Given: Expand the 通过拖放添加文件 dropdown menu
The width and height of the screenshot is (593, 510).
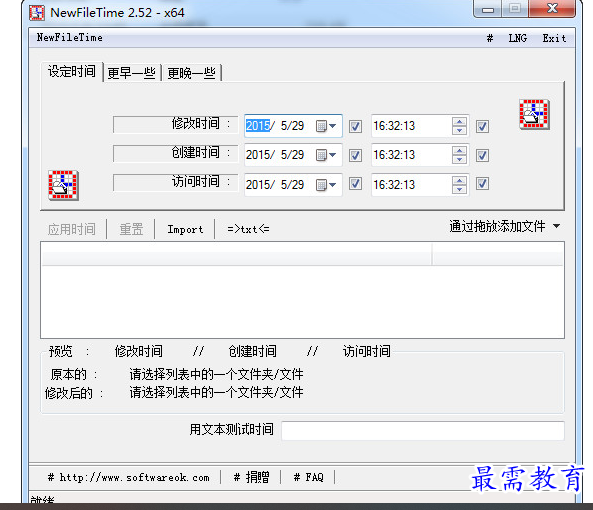Looking at the screenshot, I should 556,226.
